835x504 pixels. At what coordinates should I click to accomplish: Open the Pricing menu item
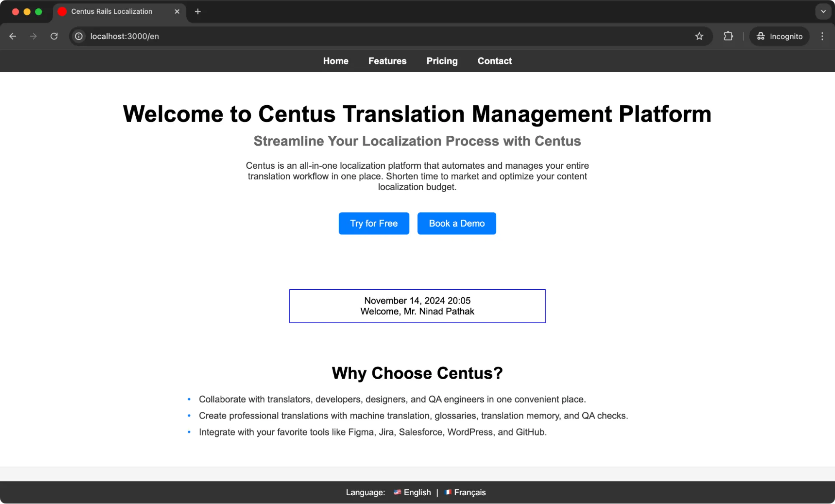pyautogui.click(x=442, y=61)
